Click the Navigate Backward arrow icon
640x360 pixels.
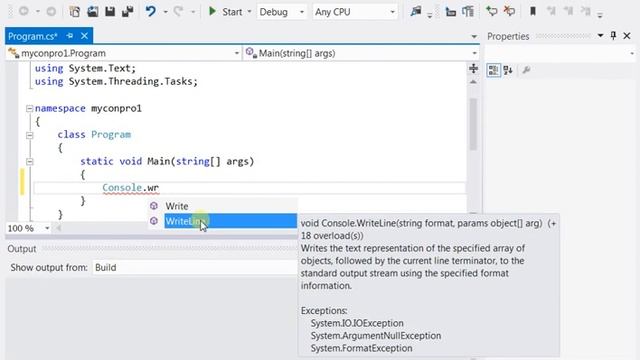pos(24,11)
